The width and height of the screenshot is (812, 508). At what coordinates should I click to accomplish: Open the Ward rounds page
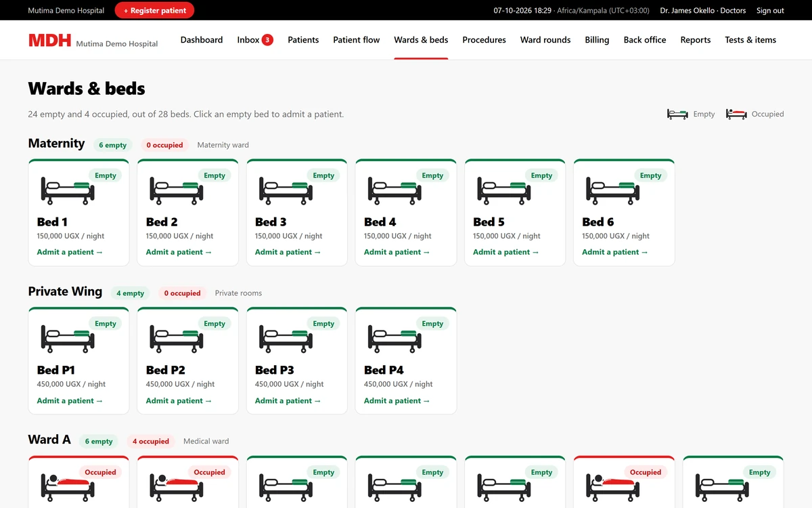click(545, 40)
